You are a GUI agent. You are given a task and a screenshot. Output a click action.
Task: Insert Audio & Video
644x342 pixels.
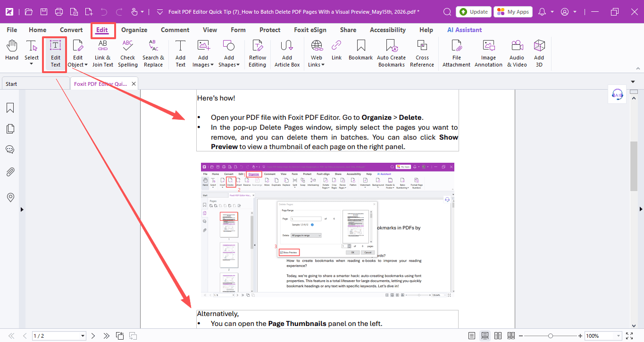tap(517, 54)
